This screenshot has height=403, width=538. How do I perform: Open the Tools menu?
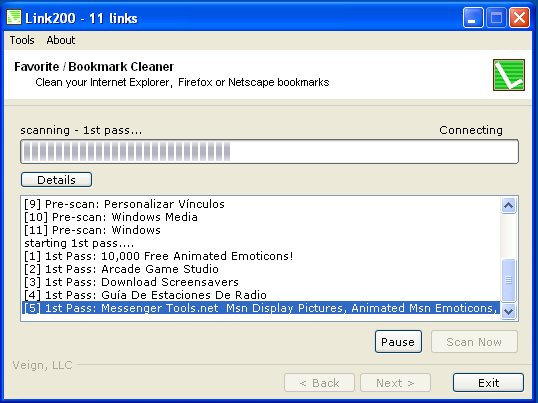tap(22, 40)
